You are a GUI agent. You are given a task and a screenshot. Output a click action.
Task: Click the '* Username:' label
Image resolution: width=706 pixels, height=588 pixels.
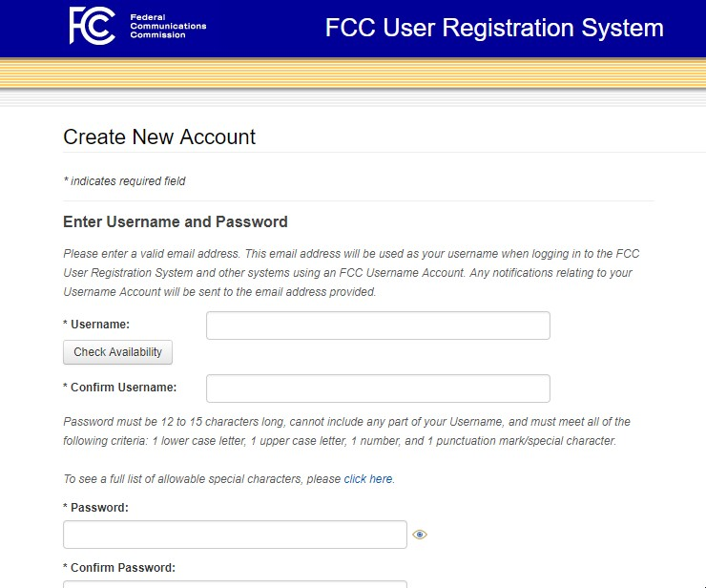point(96,325)
